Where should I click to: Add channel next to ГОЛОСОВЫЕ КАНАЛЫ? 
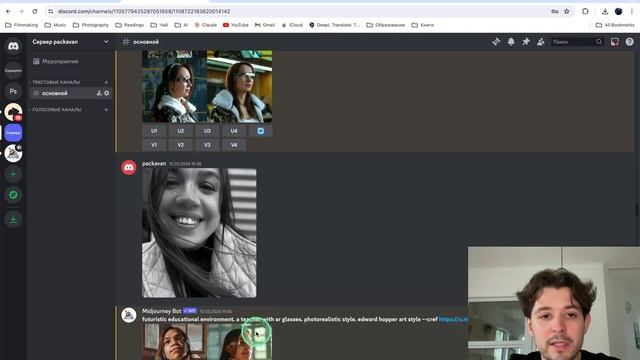pos(106,109)
